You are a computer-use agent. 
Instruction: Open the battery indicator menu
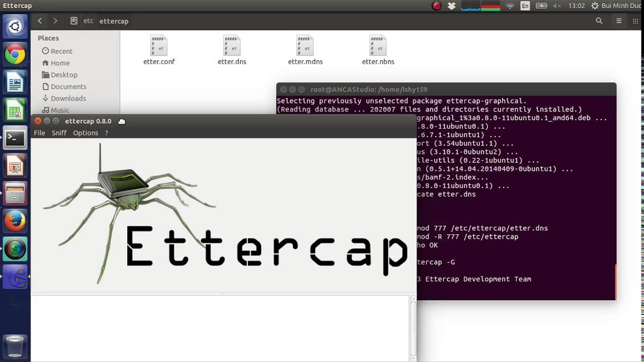pyautogui.click(x=541, y=6)
